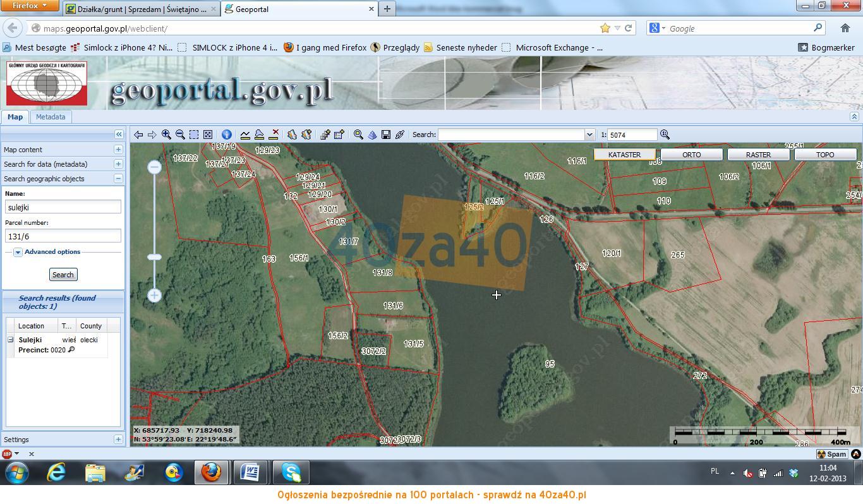Bookmark this page with the star
This screenshot has width=863, height=504.
point(605,28)
